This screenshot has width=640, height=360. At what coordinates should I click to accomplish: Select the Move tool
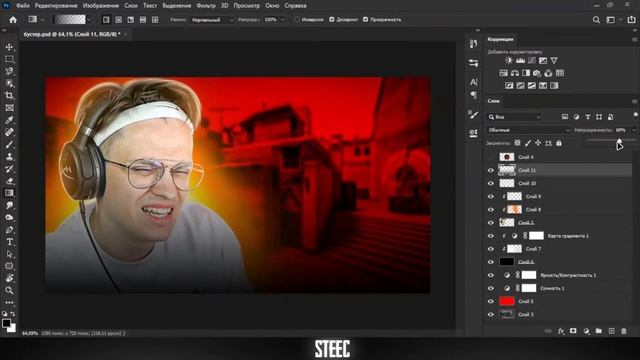point(9,47)
